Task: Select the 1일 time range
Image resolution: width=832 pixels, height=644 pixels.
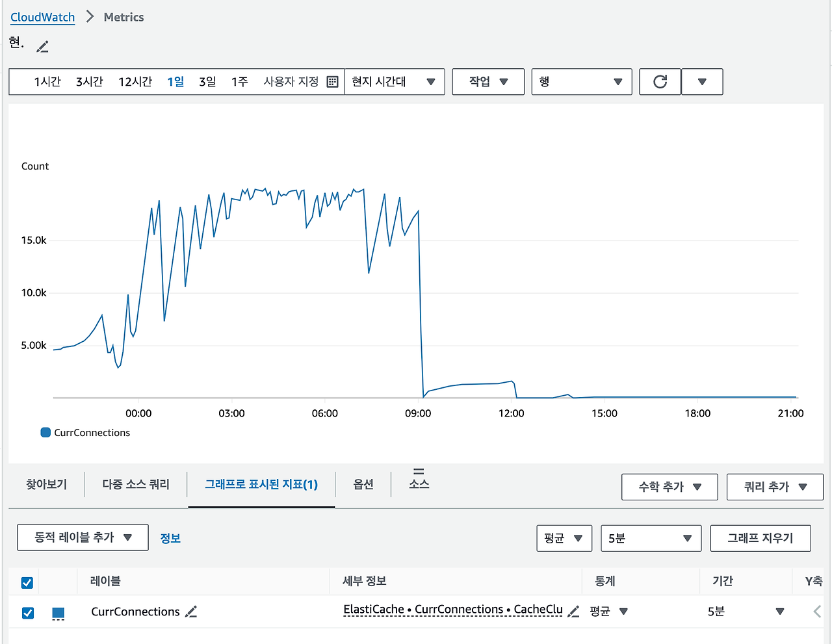Action: tap(175, 82)
